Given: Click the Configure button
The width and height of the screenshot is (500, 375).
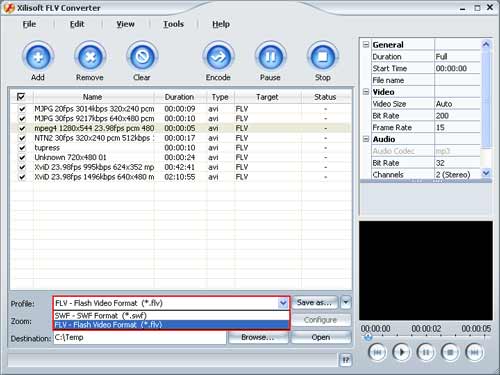Looking at the screenshot, I should 321,320.
